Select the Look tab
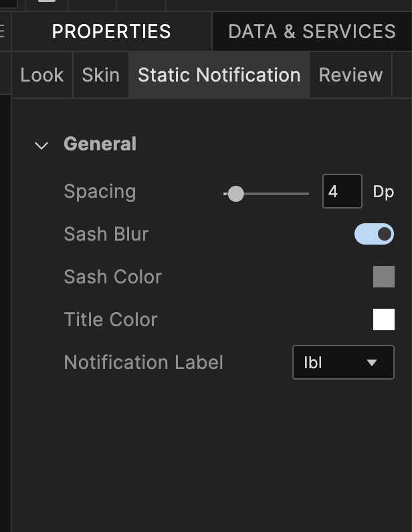The image size is (412, 532). tap(42, 75)
